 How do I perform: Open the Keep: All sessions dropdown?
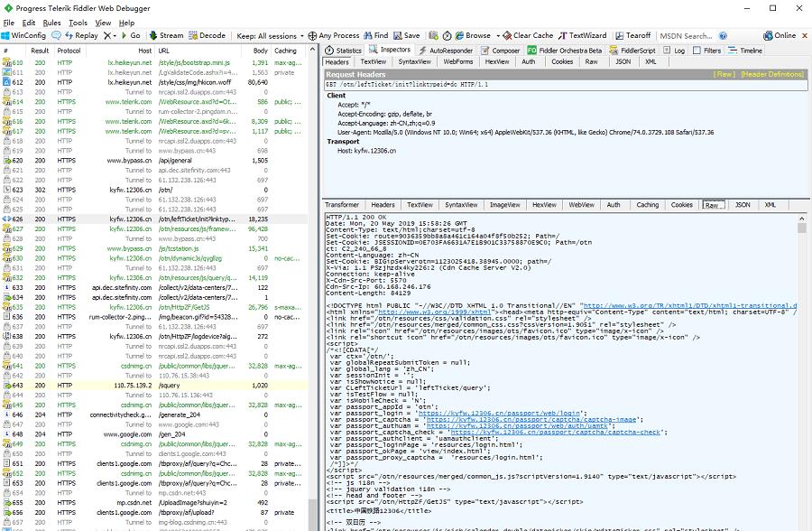(270, 36)
